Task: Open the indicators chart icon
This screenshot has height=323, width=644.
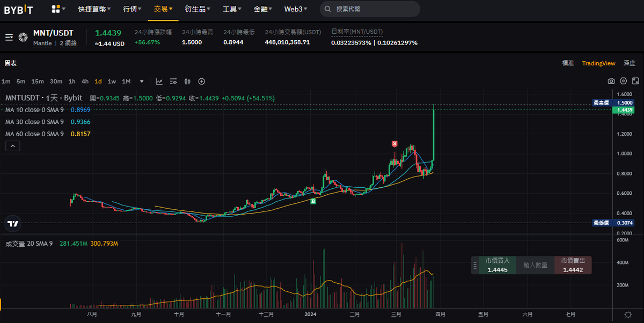Action: click(159, 82)
